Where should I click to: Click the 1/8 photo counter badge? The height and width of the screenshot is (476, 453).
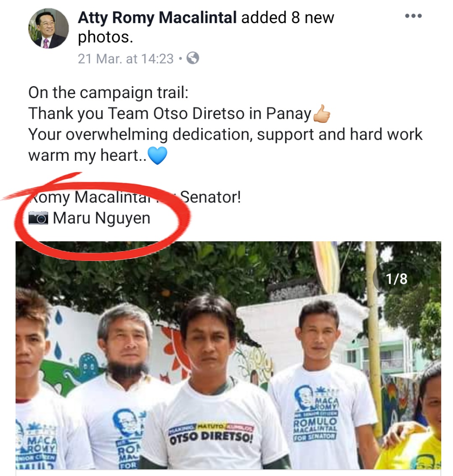397,279
